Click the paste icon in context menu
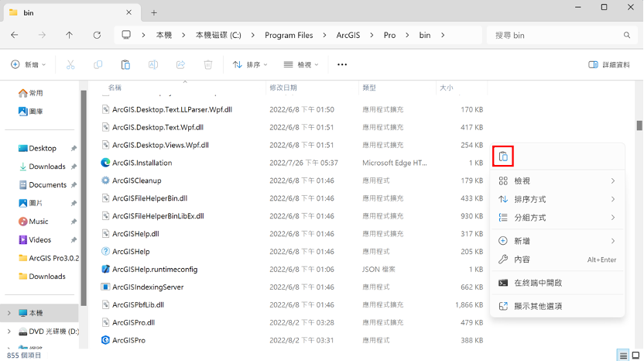 click(x=502, y=156)
